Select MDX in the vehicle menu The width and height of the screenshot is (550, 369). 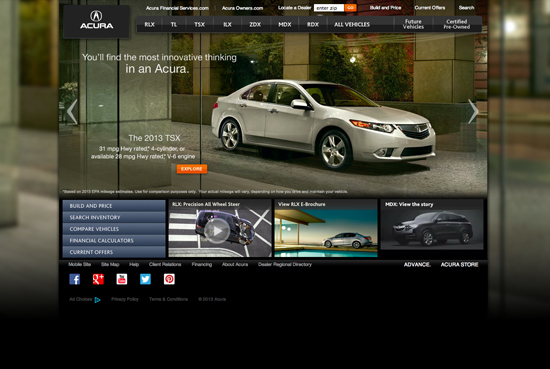coord(284,25)
